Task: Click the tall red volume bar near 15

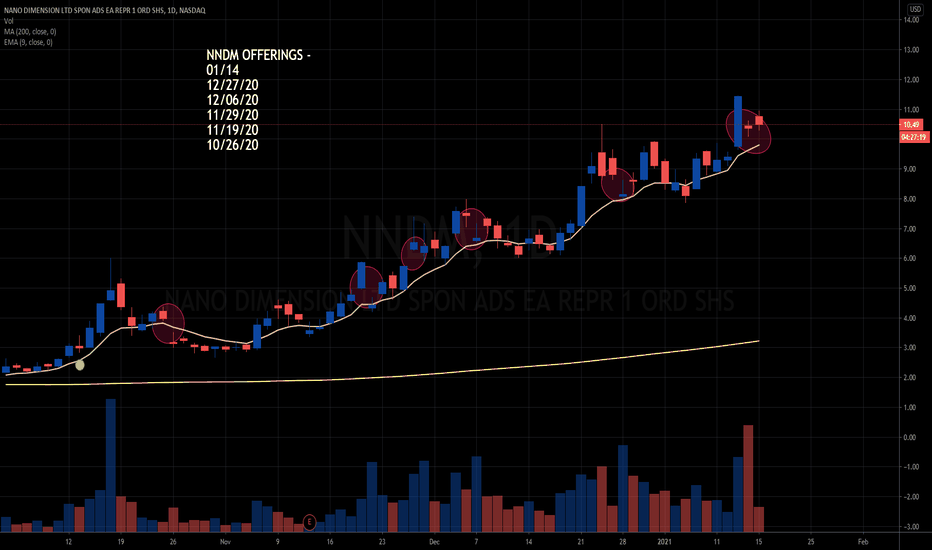Action: (x=748, y=479)
